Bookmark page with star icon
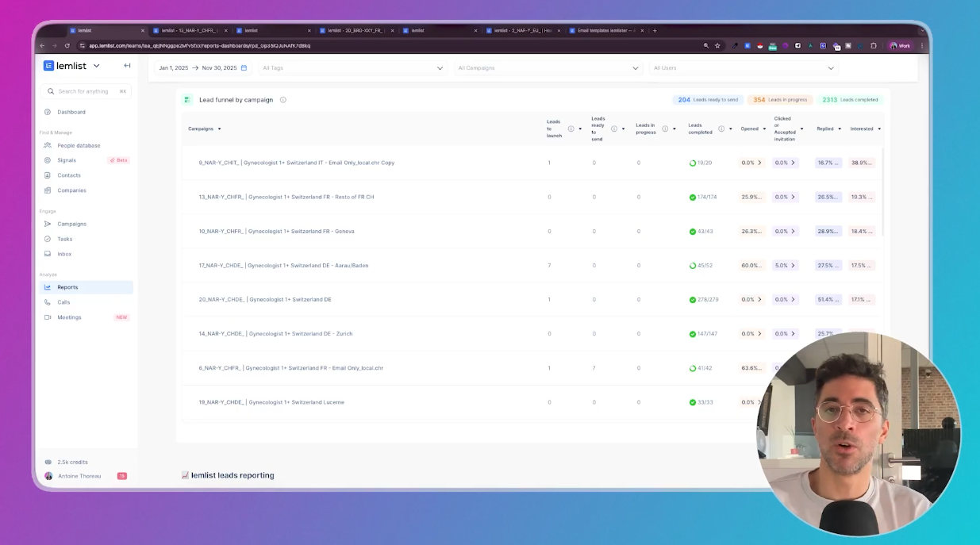This screenshot has height=545, width=980. click(717, 46)
